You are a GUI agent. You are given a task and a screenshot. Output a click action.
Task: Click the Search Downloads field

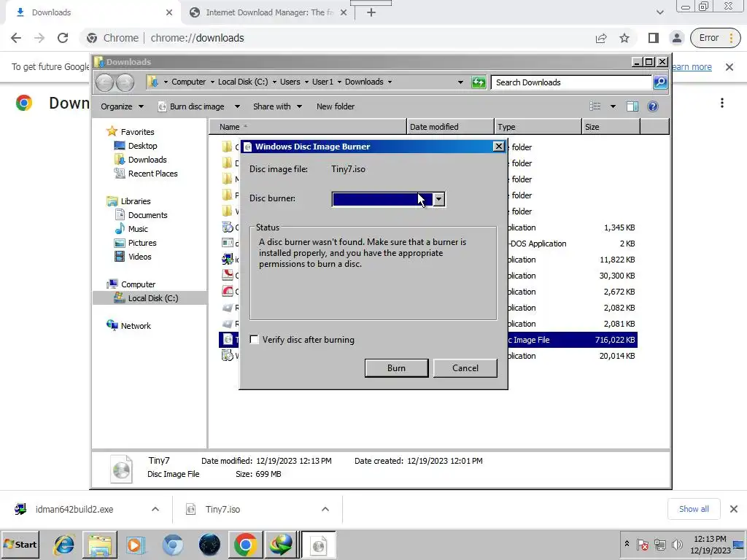coord(571,82)
